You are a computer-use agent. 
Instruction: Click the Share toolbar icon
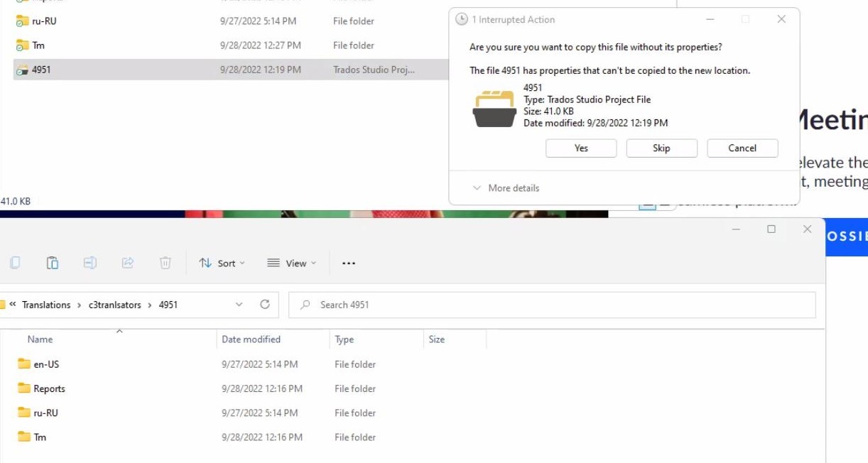[128, 263]
